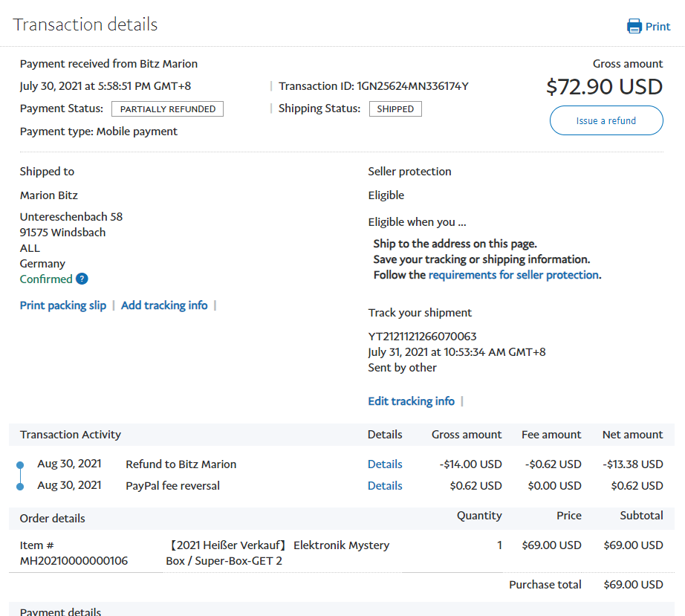The height and width of the screenshot is (616, 685).
Task: Click the Elektronik Mystery Box item name
Action: [277, 553]
